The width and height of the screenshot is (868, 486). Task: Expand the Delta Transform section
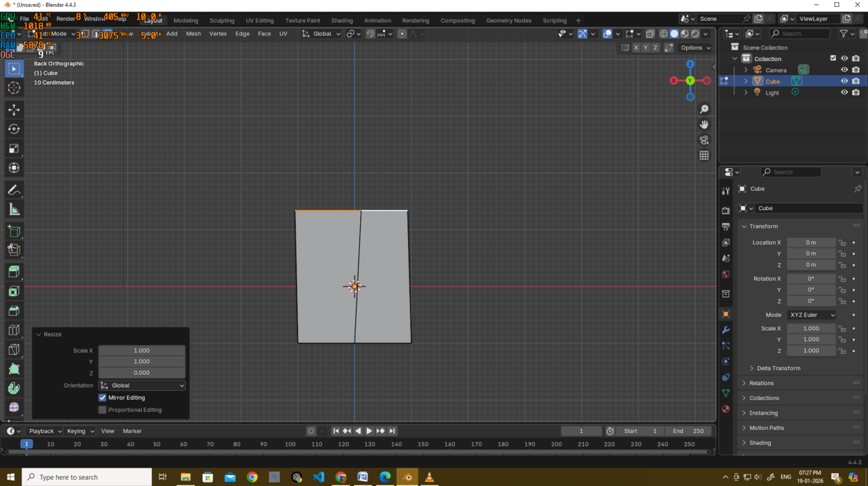click(778, 368)
